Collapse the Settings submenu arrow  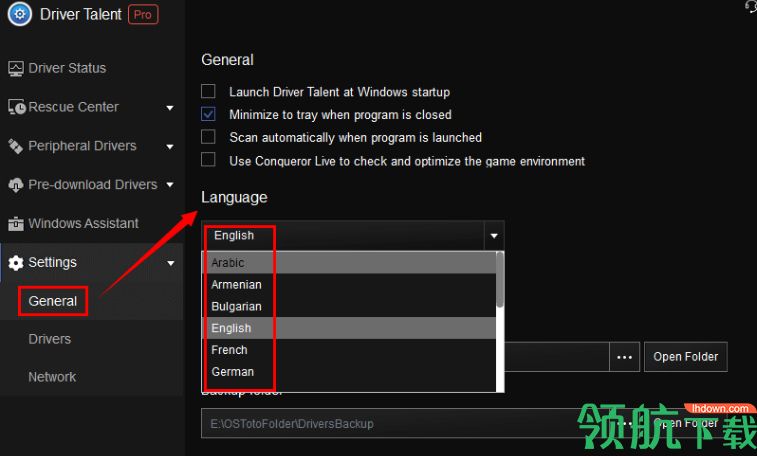tap(170, 263)
